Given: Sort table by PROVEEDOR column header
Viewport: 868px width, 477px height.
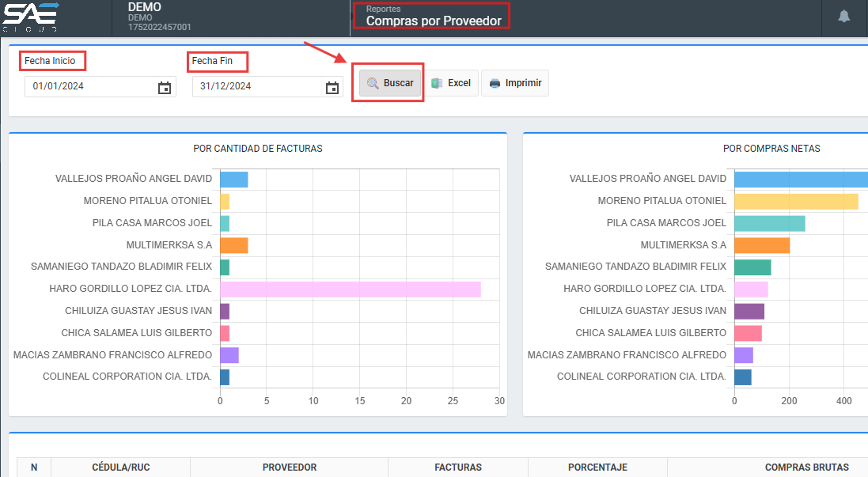Looking at the screenshot, I should pyautogui.click(x=290, y=468).
